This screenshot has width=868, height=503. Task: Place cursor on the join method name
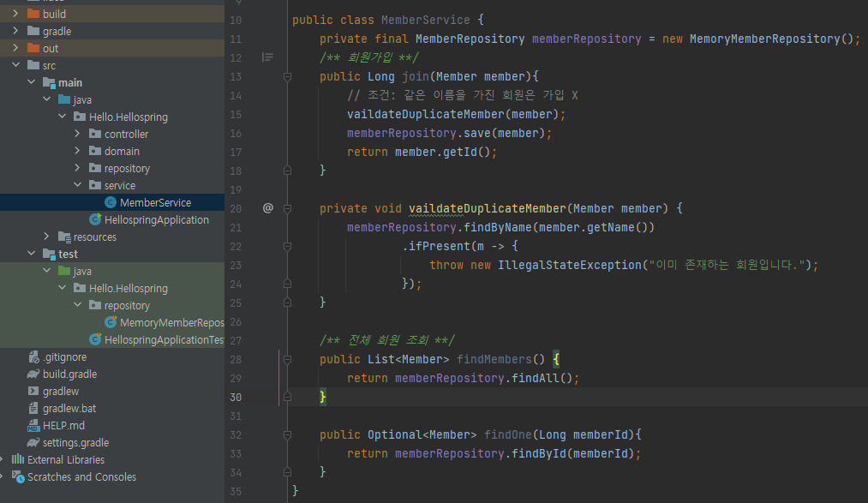pos(416,76)
